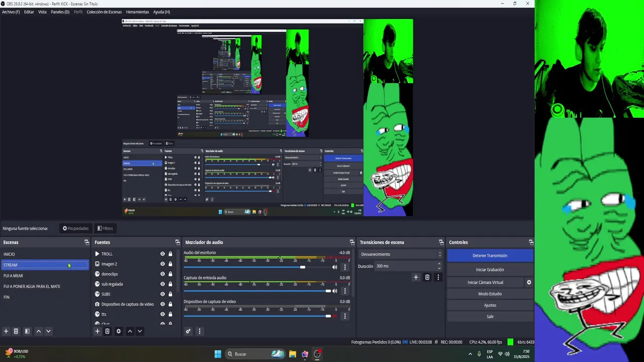Undock the Mezclador de audio panel
644x362 pixels.
tap(352, 242)
